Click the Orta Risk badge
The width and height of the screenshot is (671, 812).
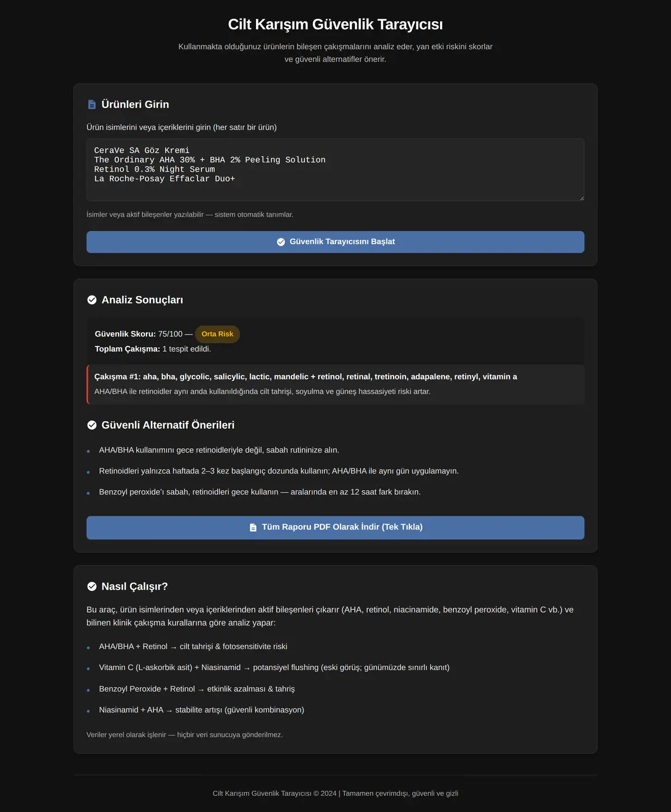[218, 334]
